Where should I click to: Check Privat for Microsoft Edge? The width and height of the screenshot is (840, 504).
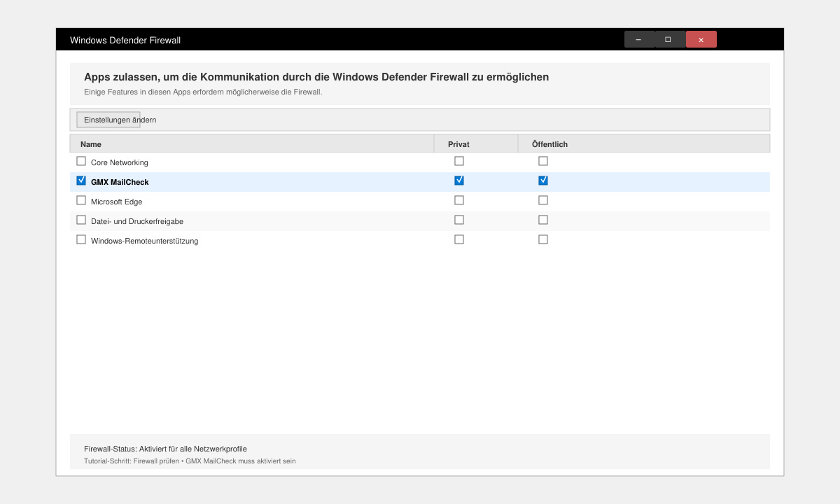point(459,200)
